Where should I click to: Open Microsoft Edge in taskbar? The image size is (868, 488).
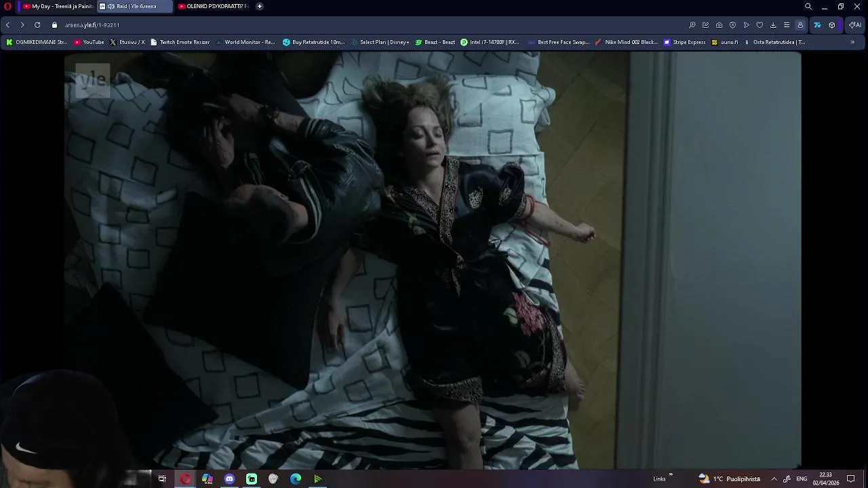coord(296,479)
